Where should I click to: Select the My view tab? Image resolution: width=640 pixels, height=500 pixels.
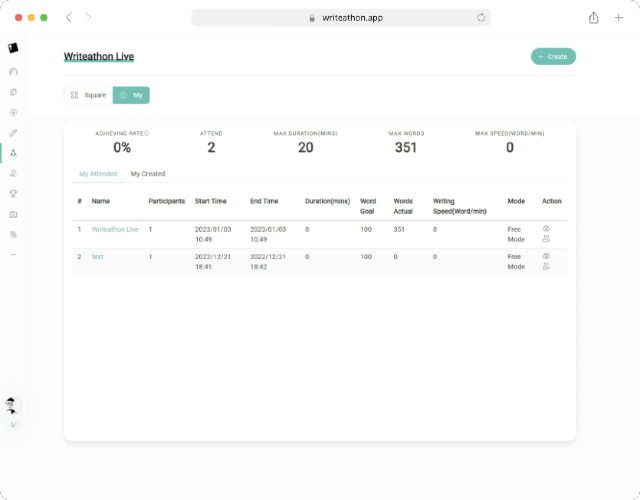pyautogui.click(x=131, y=95)
